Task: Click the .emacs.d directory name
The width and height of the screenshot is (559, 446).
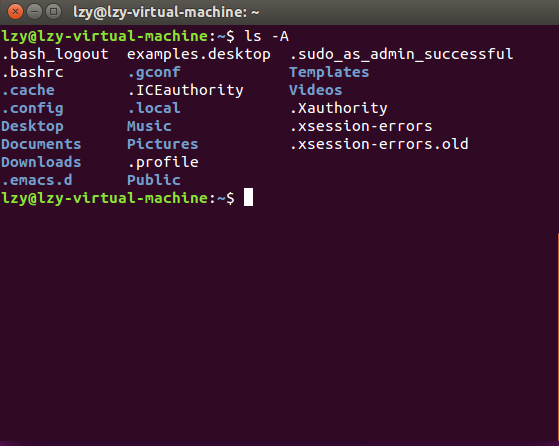Action: pyautogui.click(x=37, y=180)
